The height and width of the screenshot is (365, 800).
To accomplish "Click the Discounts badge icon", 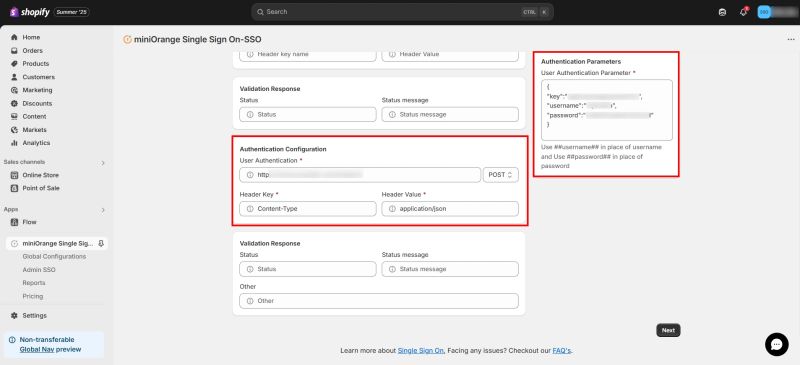I will tap(14, 104).
